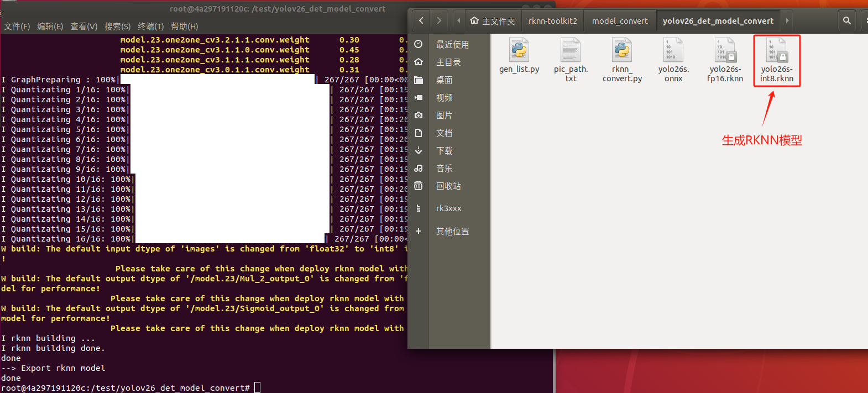Open the terminal 帮助(H) menu

pyautogui.click(x=184, y=26)
